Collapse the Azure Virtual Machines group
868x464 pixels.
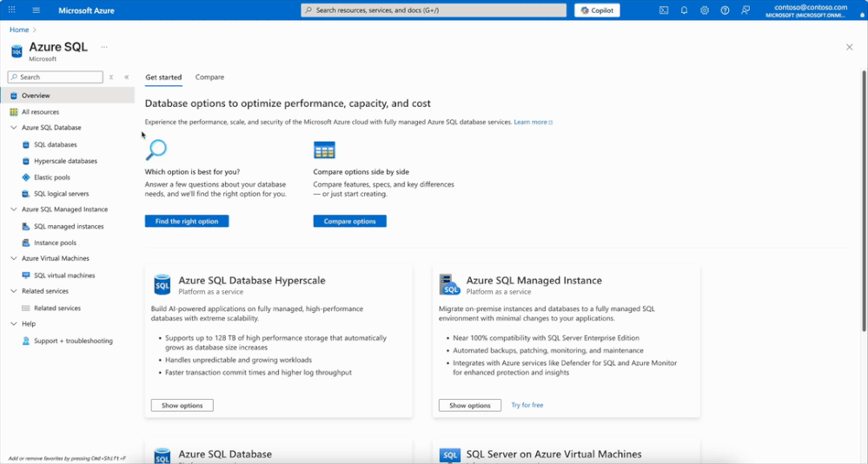pyautogui.click(x=14, y=259)
